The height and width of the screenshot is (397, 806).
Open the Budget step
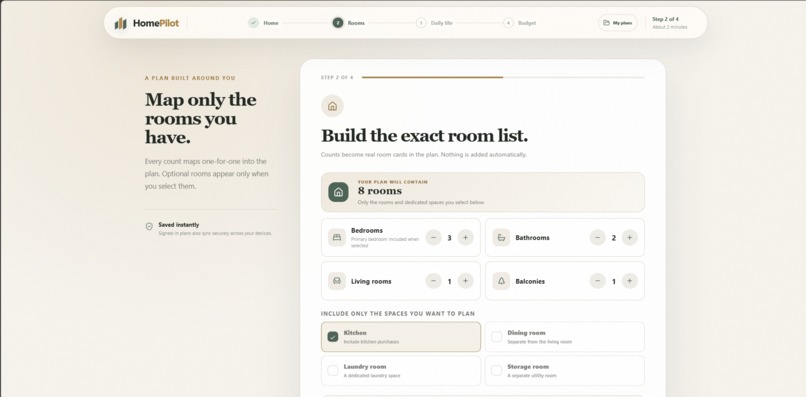pos(520,23)
